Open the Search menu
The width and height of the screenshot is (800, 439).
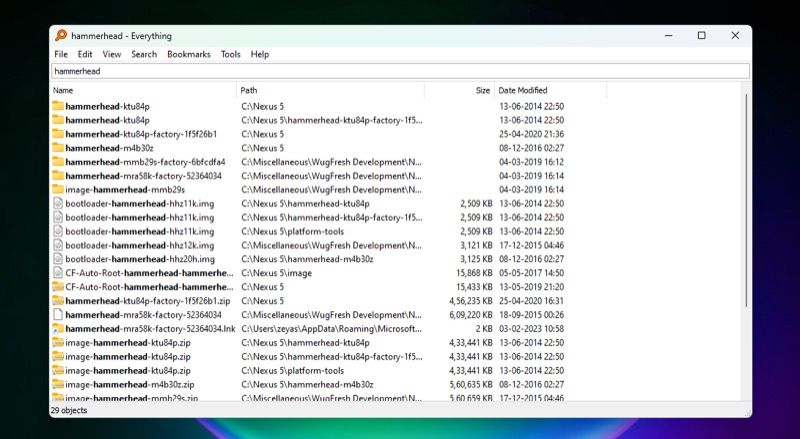(x=144, y=54)
